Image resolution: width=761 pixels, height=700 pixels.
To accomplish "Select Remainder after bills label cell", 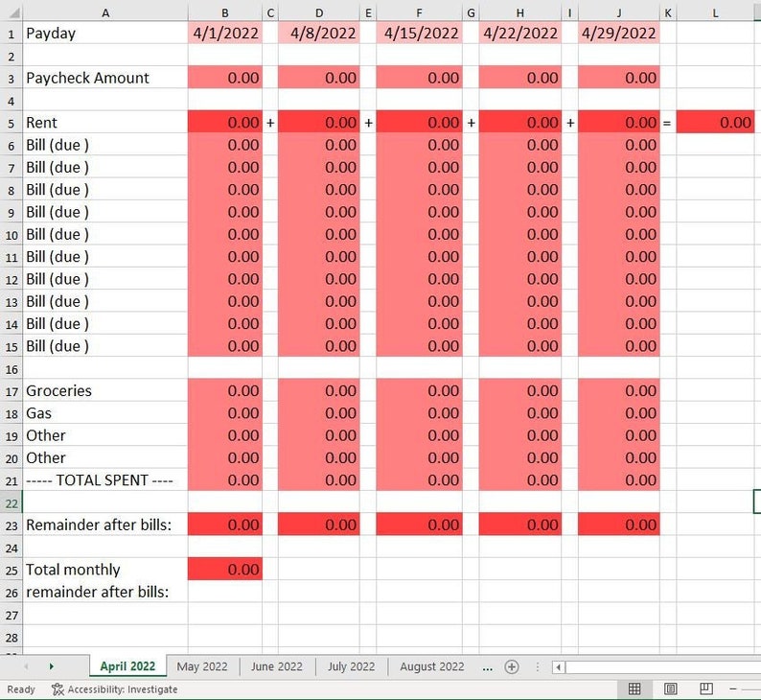I will (105, 525).
